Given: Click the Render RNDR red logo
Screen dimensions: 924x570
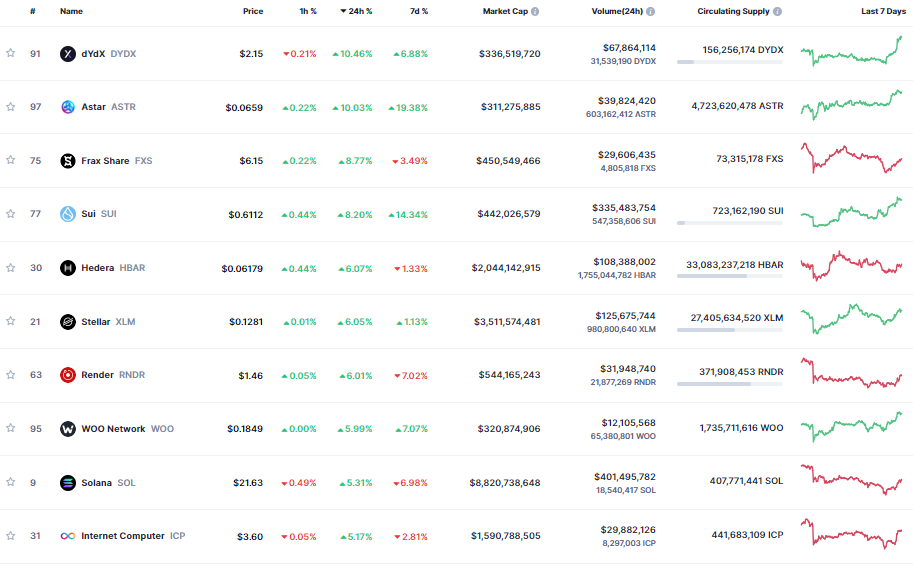Looking at the screenshot, I should [x=68, y=375].
